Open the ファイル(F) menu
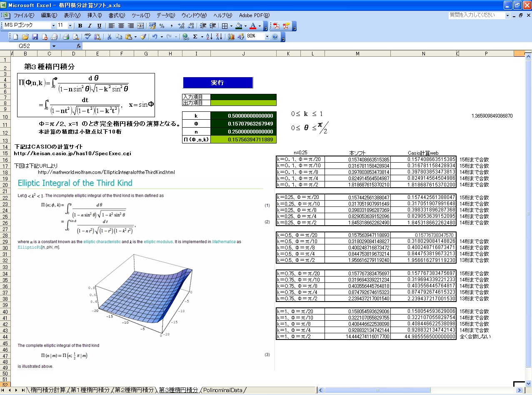The height and width of the screenshot is (395, 532). 24,15
